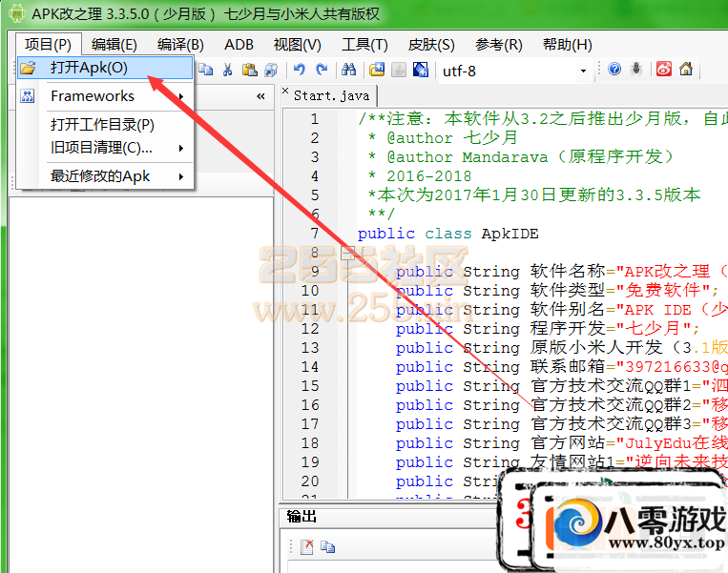Open the 编辑(E) menu

(114, 45)
